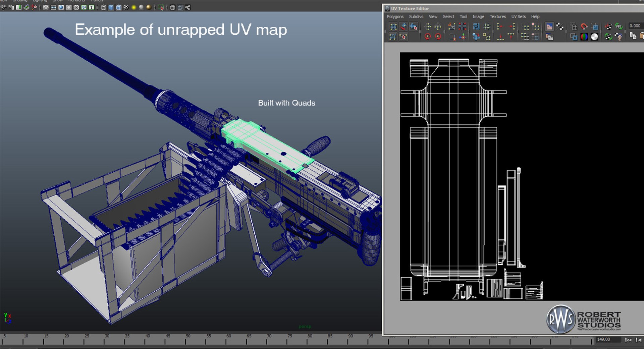The height and width of the screenshot is (349, 644).
Task: Click the Move and Sew UVs icon
Action: (463, 37)
